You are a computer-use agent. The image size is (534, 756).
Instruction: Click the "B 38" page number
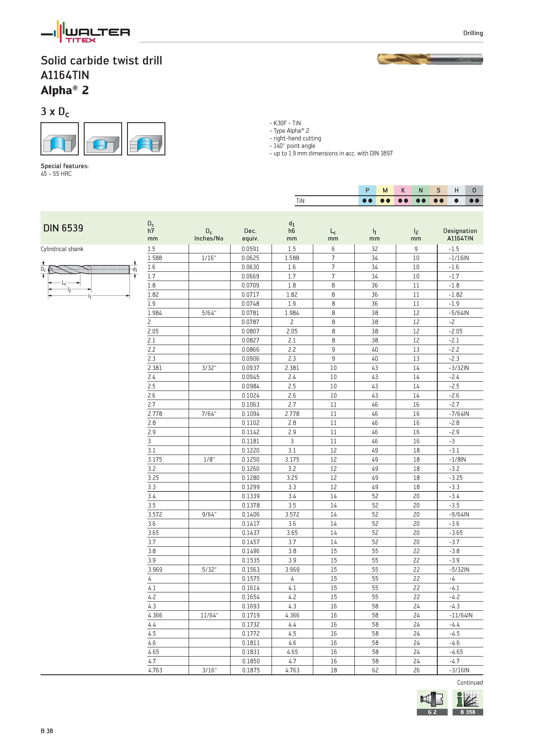coord(47,731)
